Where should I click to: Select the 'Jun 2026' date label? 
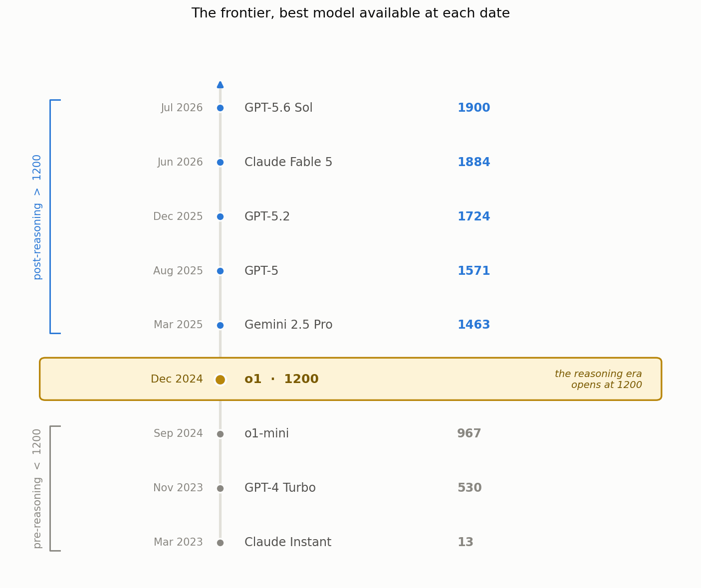180,163
